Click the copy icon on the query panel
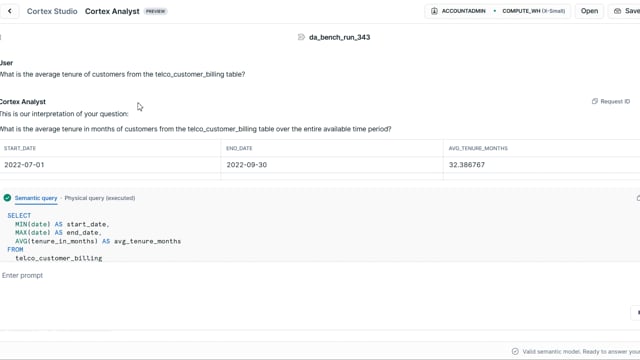The width and height of the screenshot is (640, 360). (638, 198)
